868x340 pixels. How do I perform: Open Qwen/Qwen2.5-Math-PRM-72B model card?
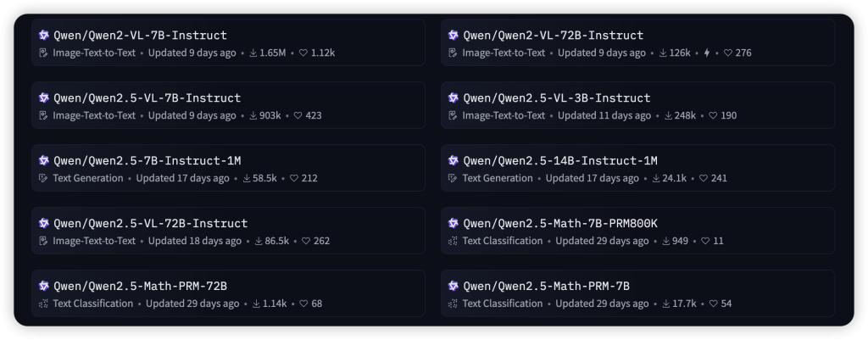click(x=140, y=287)
